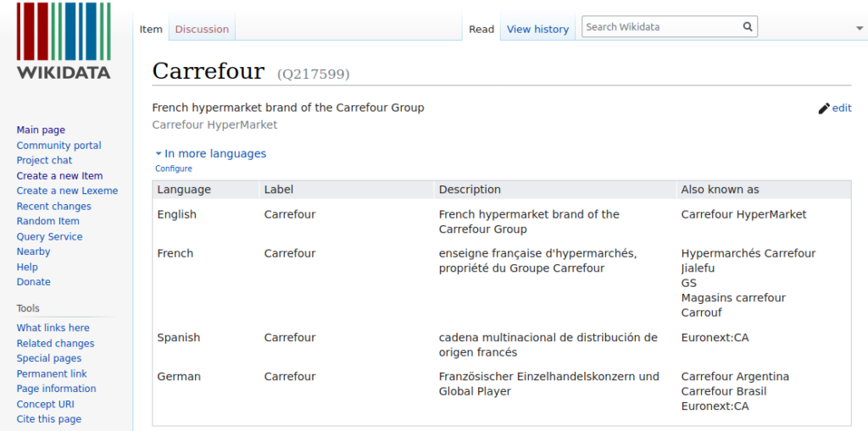The image size is (868, 431).
Task: Open a Random Item
Action: point(47,221)
